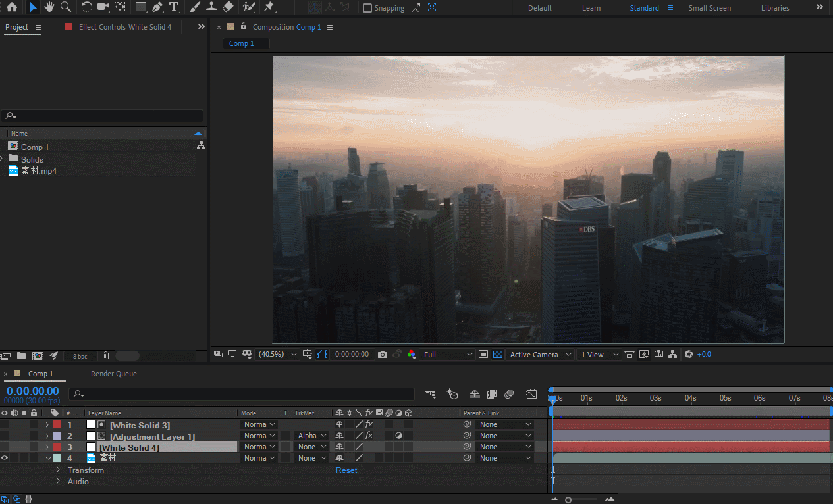Screen dimensions: 833x504
Task: Select the Puppet Pin tool
Action: [269, 7]
